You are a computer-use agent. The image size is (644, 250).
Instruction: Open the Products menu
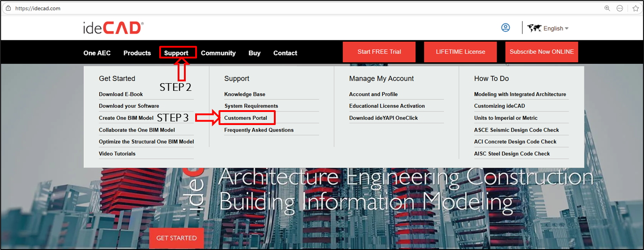point(137,53)
